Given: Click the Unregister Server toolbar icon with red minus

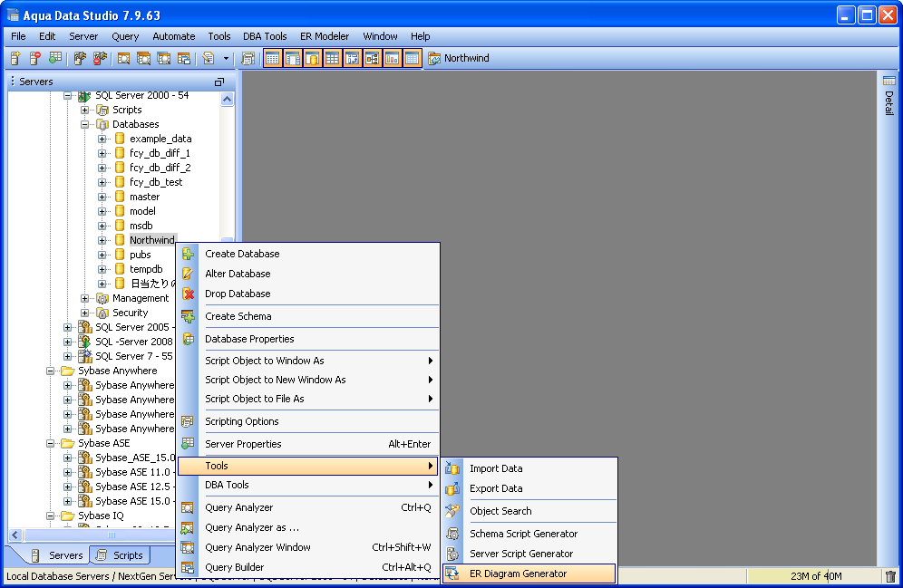Looking at the screenshot, I should (x=35, y=58).
